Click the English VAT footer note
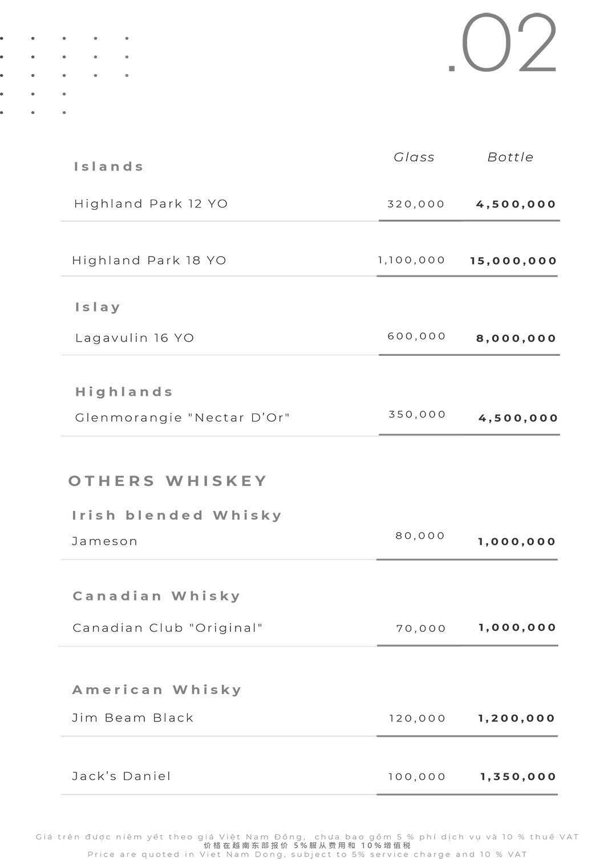Viewport: 616px width, 860px height. [x=307, y=854]
